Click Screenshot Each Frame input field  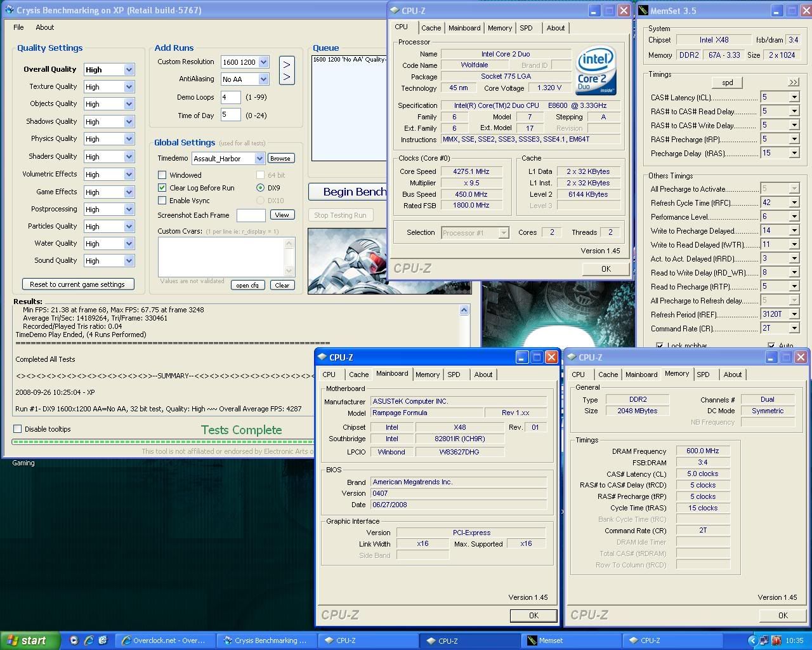[251, 215]
